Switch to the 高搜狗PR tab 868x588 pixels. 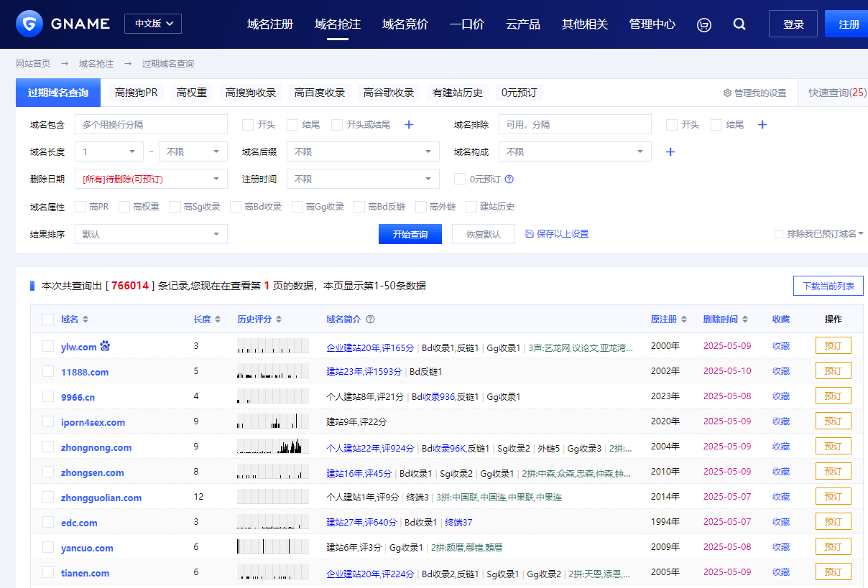pyautogui.click(x=137, y=93)
